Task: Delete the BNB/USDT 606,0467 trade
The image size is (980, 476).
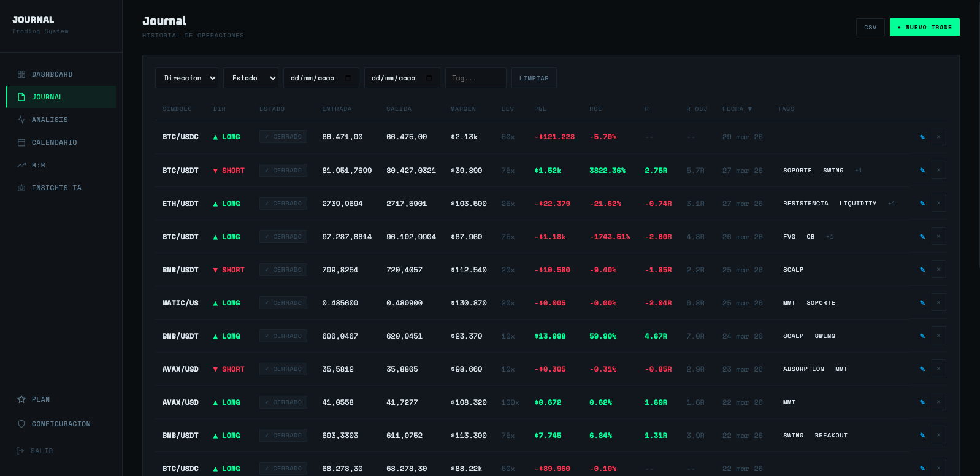Action: 938,336
